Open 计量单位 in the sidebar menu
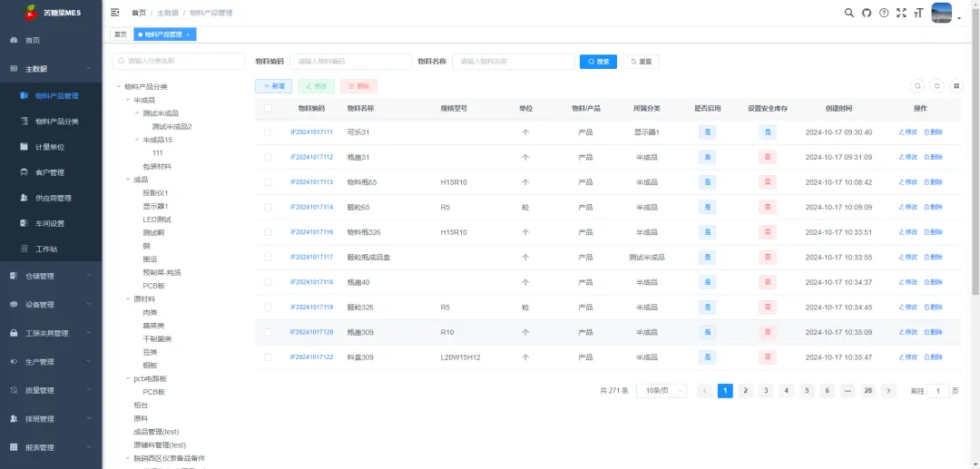The height and width of the screenshot is (469, 980). coord(50,146)
